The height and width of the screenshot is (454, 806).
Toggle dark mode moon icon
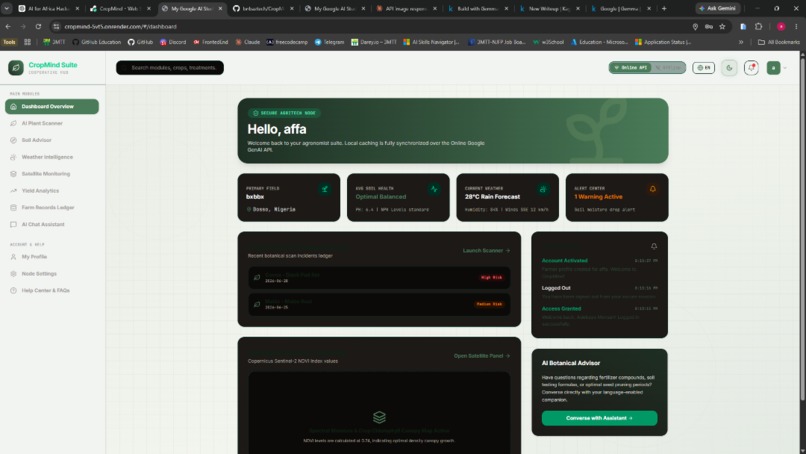click(729, 67)
